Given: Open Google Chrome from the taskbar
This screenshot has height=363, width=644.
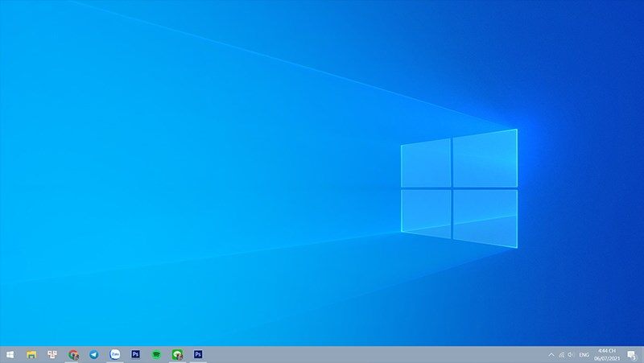Looking at the screenshot, I should (x=73, y=354).
